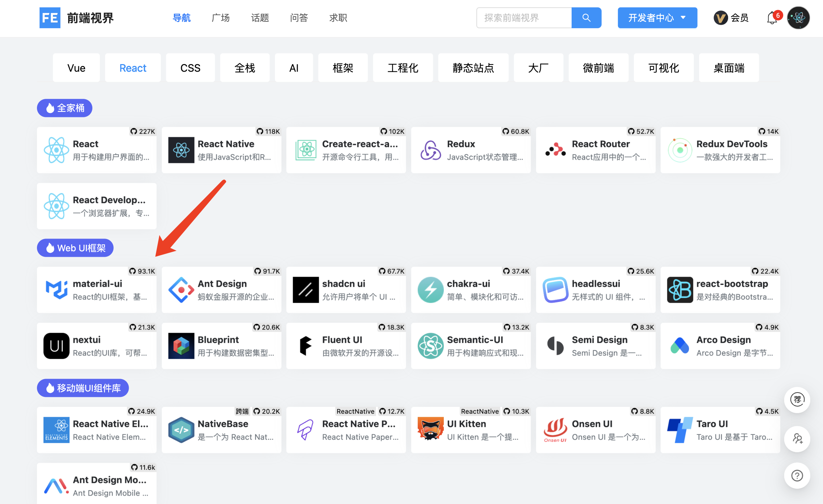This screenshot has width=823, height=504.
Task: Click the search magnifier button
Action: click(x=586, y=18)
